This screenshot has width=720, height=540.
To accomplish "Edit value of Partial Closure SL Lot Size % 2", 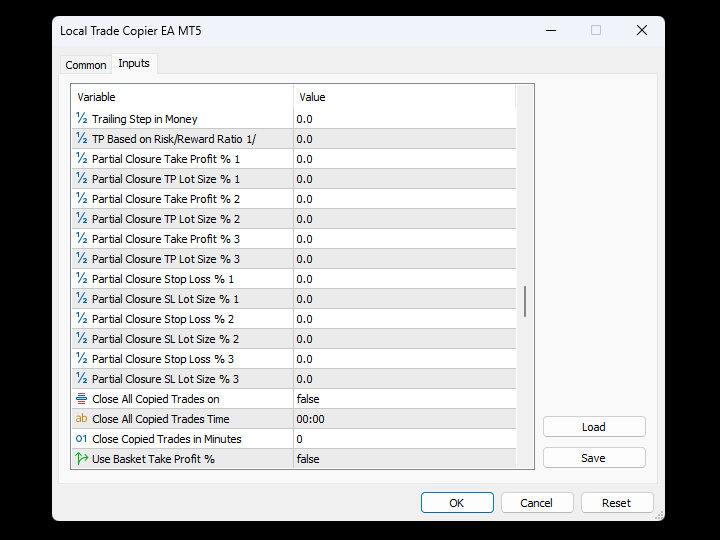I will pos(405,338).
